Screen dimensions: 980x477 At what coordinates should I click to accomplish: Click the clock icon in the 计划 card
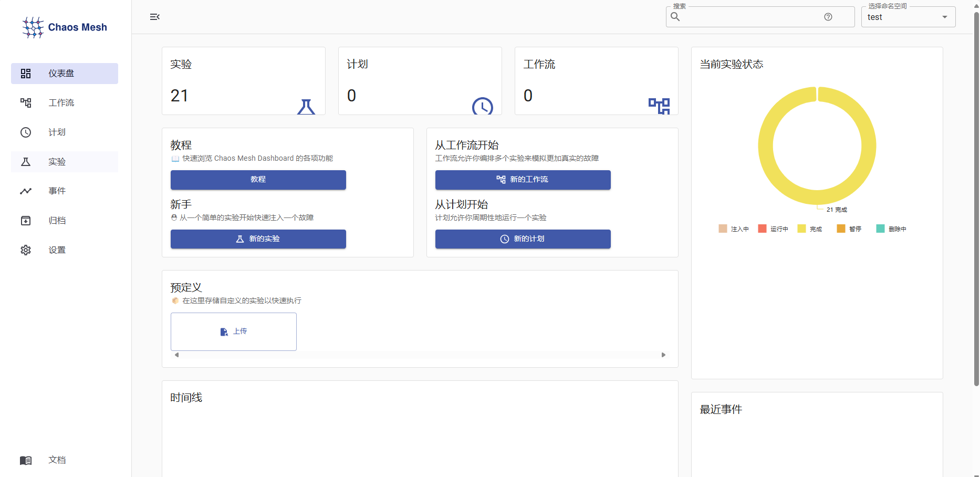483,106
